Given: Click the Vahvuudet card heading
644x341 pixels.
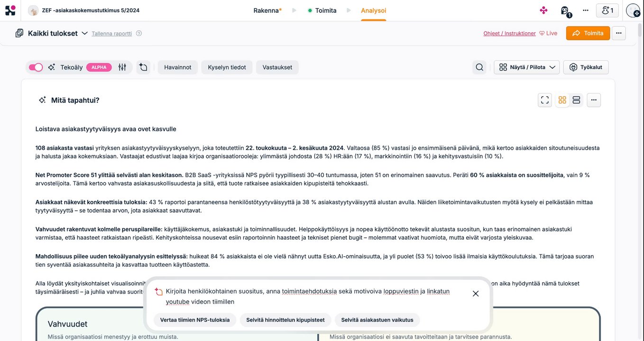Looking at the screenshot, I should tap(68, 324).
